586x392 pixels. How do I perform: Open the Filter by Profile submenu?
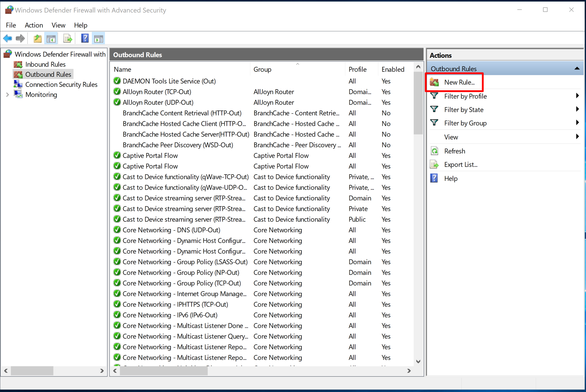(x=465, y=96)
